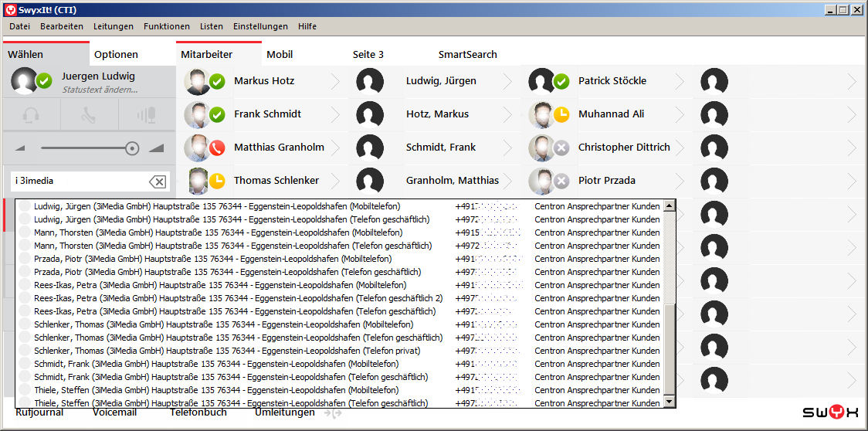Screen dimensions: 868x431
Task: Open the Voicemail button at the bottom
Action: pos(114,412)
